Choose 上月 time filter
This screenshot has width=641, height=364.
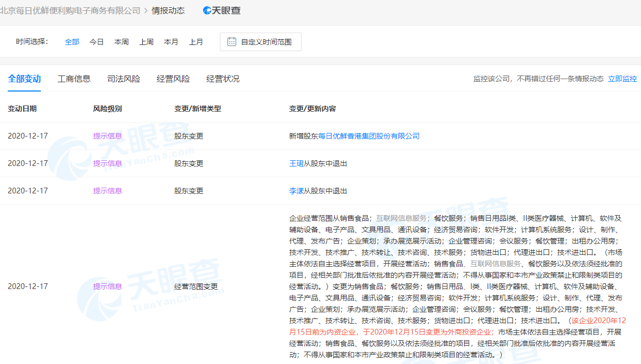(x=196, y=42)
